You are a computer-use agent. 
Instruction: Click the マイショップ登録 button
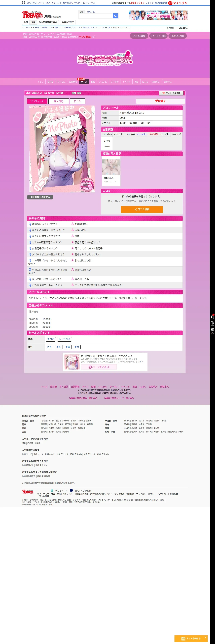coord(158,36)
